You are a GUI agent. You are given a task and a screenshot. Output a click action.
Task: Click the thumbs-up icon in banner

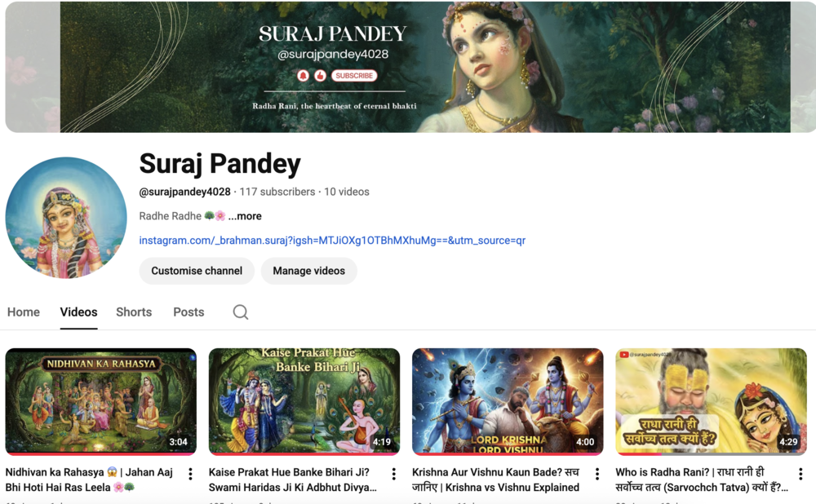(320, 76)
